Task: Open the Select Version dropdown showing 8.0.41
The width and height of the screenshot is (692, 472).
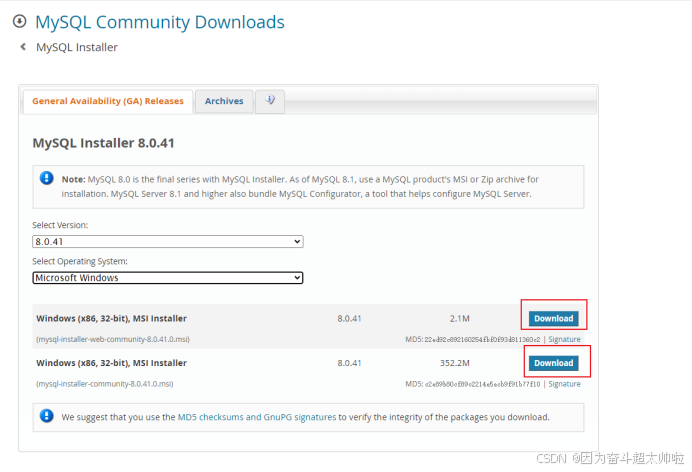Action: (x=168, y=241)
